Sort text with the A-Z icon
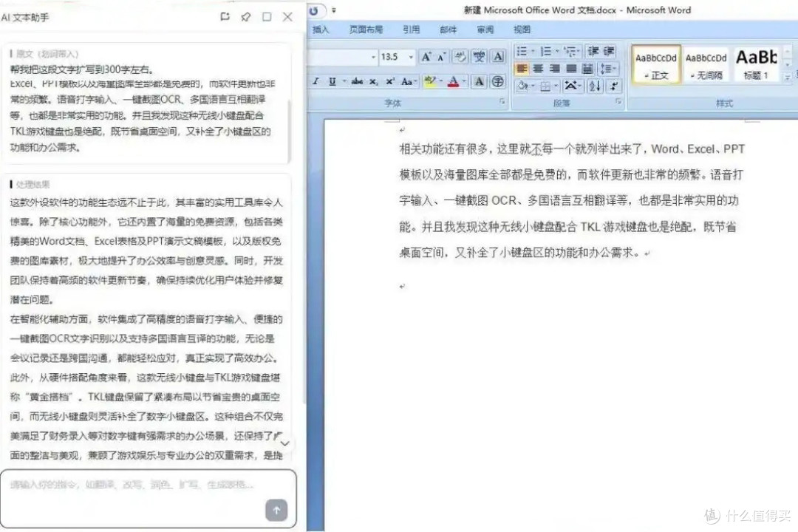 coord(594,86)
